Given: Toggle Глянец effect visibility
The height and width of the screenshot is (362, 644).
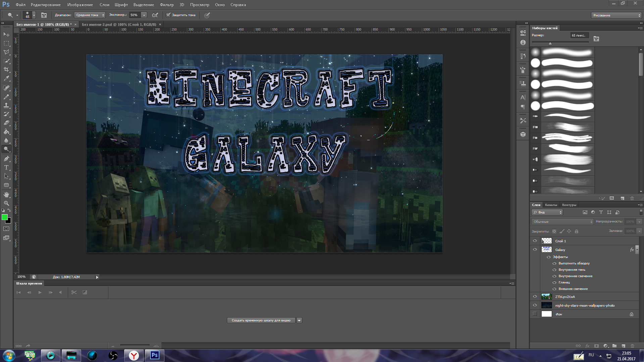Looking at the screenshot, I should tap(554, 282).
